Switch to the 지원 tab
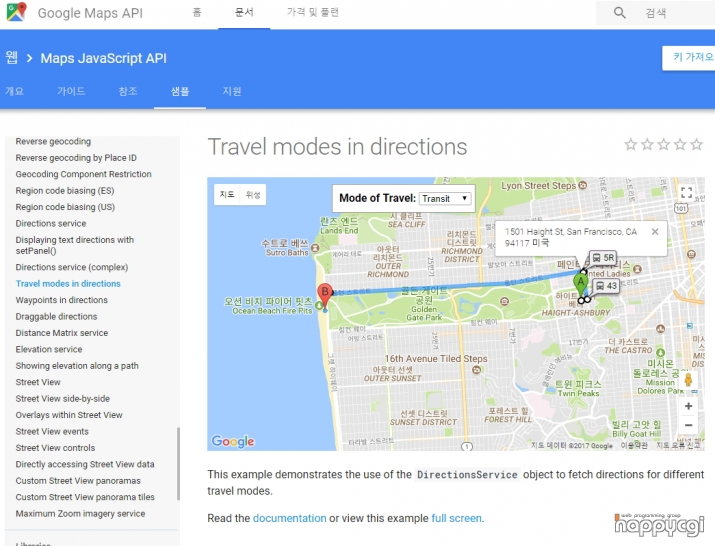Viewport: 715px width, 546px height. [232, 91]
